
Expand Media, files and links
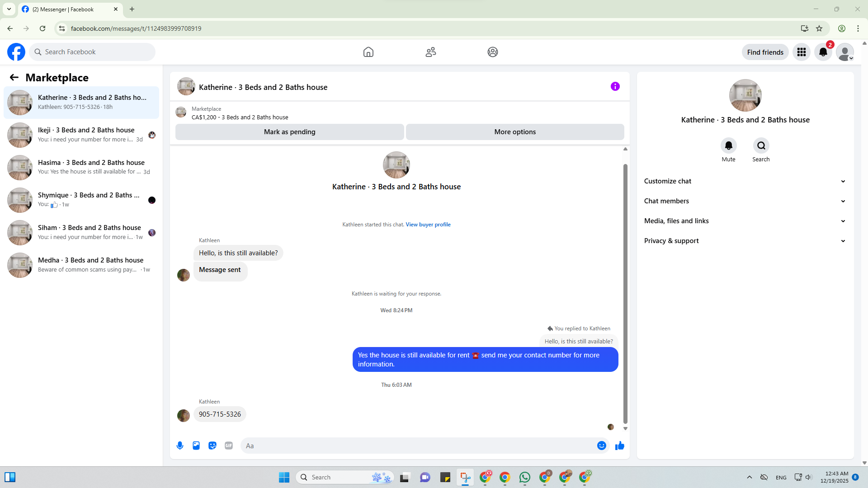pos(745,221)
